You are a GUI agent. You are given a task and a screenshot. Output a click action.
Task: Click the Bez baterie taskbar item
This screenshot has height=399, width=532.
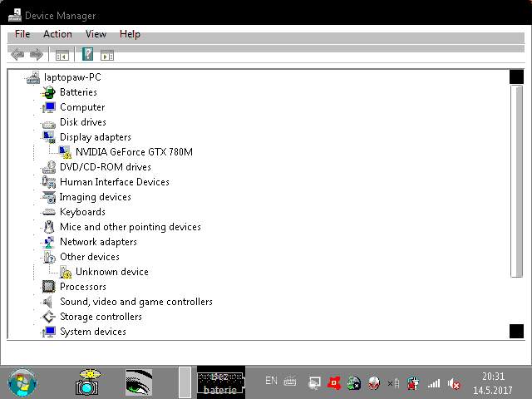click(x=221, y=382)
